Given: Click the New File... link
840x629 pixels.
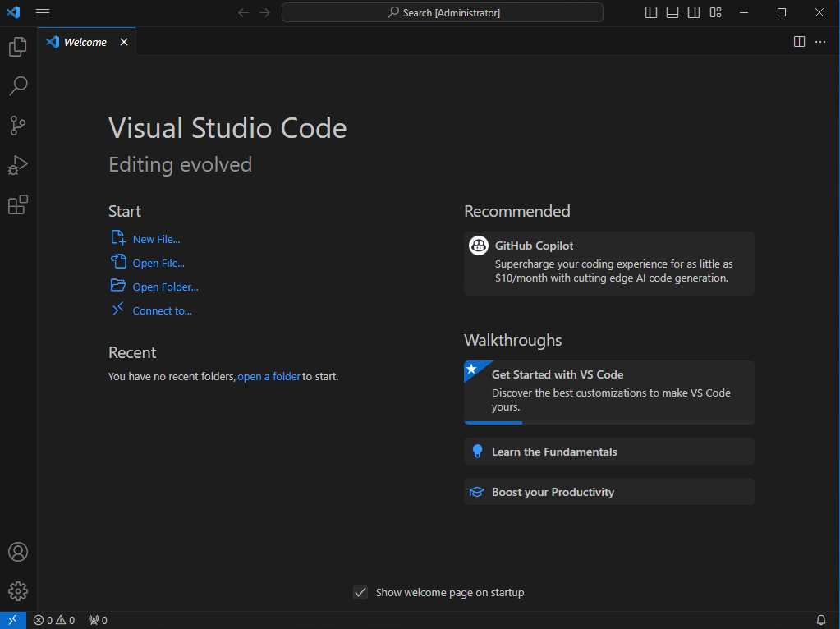Looking at the screenshot, I should pyautogui.click(x=157, y=240).
